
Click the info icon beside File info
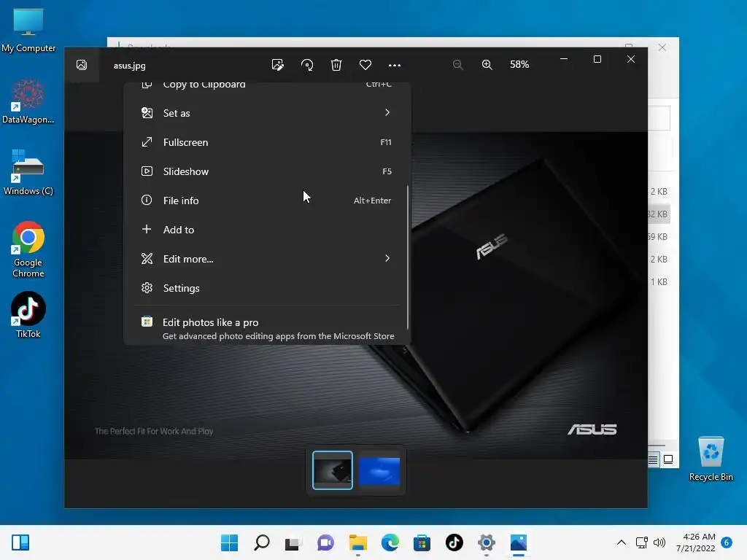[147, 200]
